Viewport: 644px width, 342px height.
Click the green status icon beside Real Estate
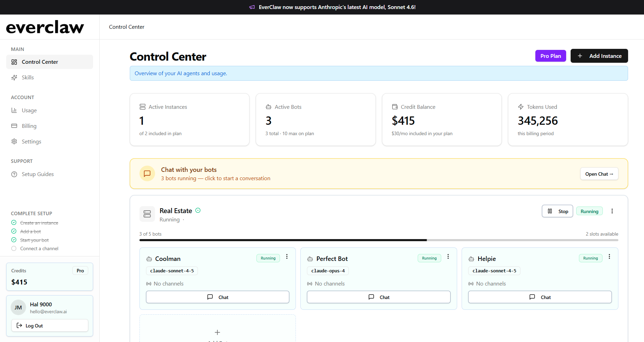coord(198,210)
